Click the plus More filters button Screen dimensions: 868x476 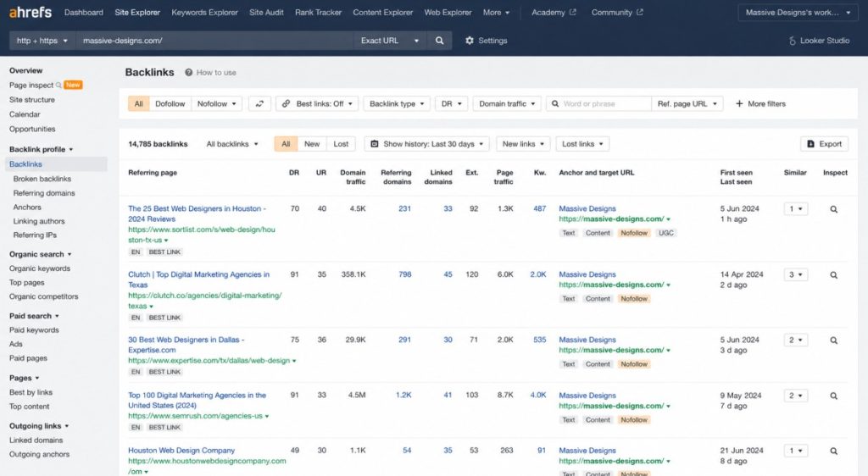point(760,104)
